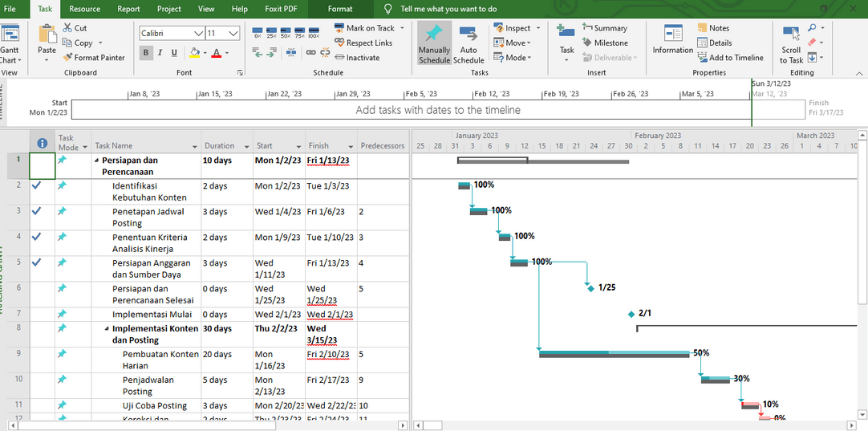Open the font size dropdown
Screen dimensions: 868x431
pyautogui.click(x=234, y=33)
